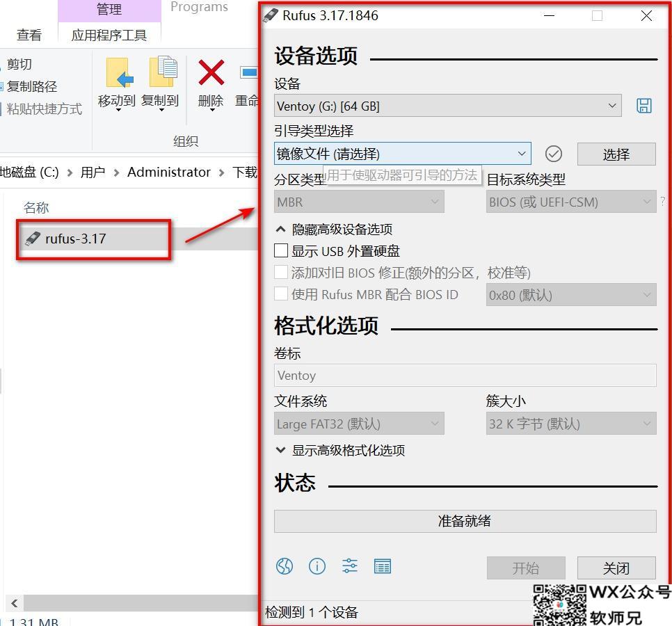Click the 复制路径 copy path command
The height and width of the screenshot is (626, 672).
31,86
